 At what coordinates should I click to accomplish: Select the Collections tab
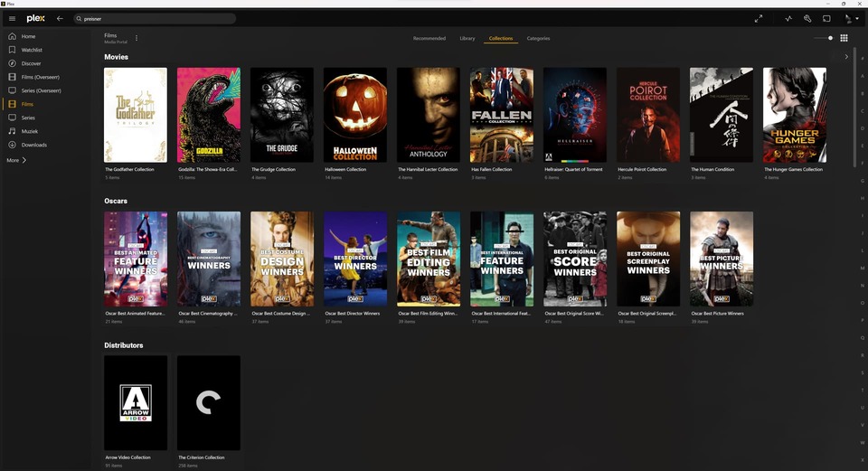tap(501, 38)
